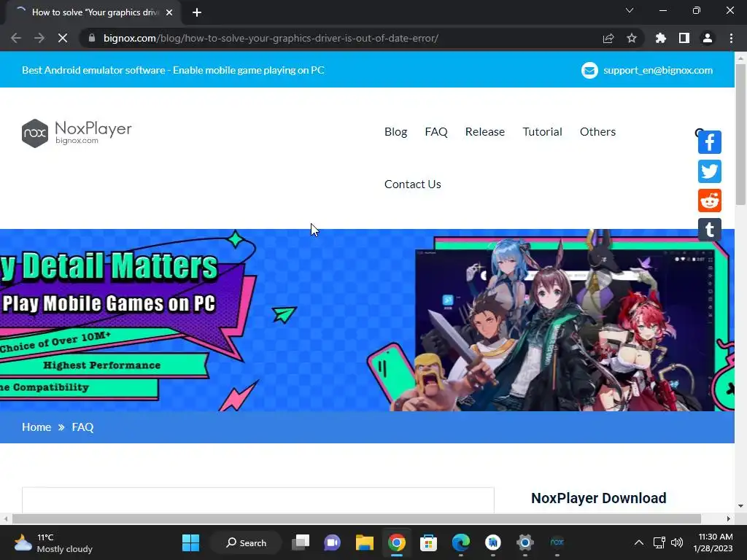Image resolution: width=747 pixels, height=560 pixels.
Task: Share page on Twitter
Action: [x=709, y=171]
